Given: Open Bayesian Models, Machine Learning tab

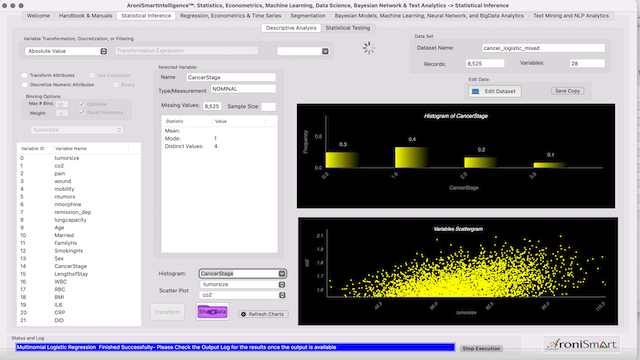Looking at the screenshot, I should (429, 16).
